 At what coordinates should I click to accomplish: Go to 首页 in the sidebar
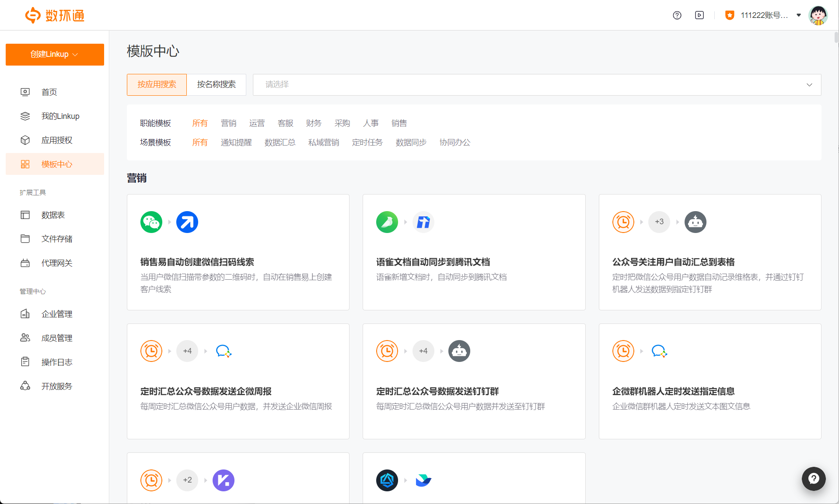(55, 92)
